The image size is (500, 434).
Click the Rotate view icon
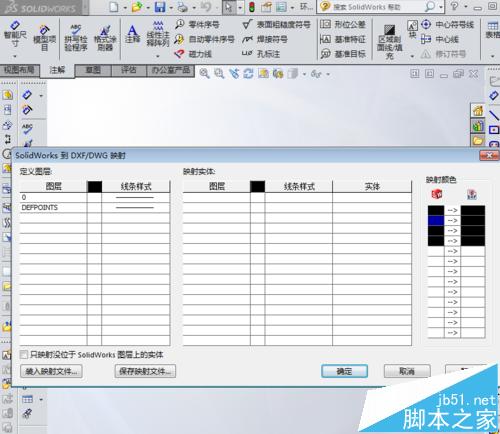248,74
